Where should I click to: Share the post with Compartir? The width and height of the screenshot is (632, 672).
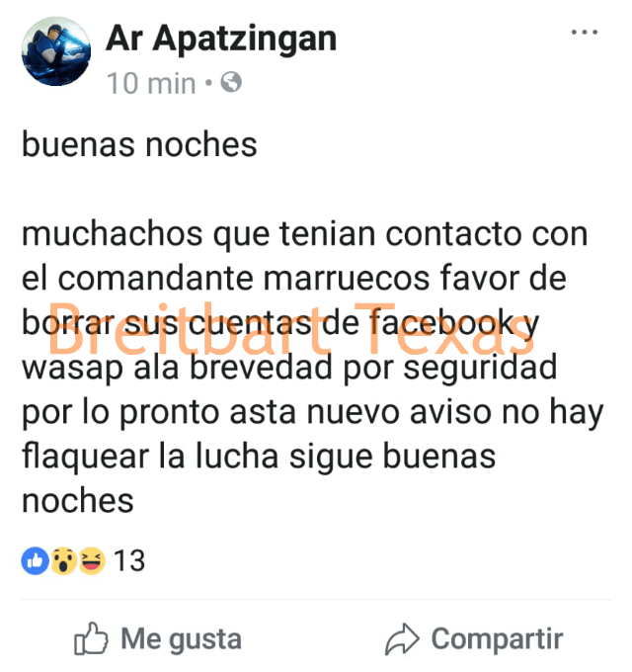point(474,639)
